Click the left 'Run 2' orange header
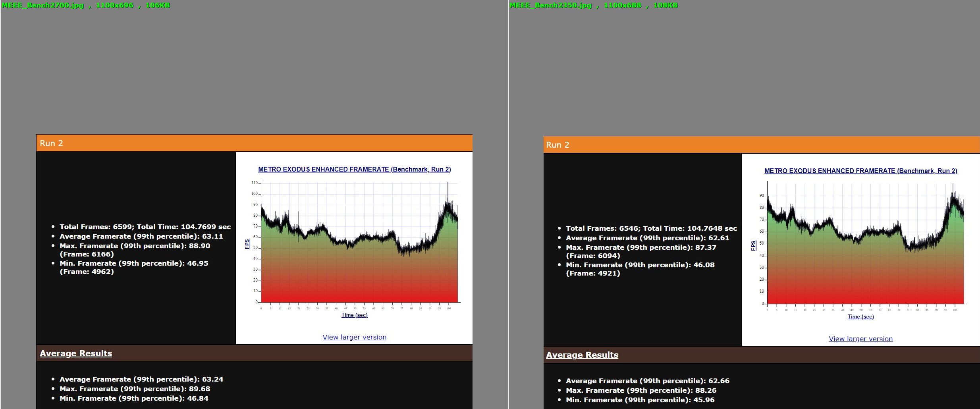 254,143
